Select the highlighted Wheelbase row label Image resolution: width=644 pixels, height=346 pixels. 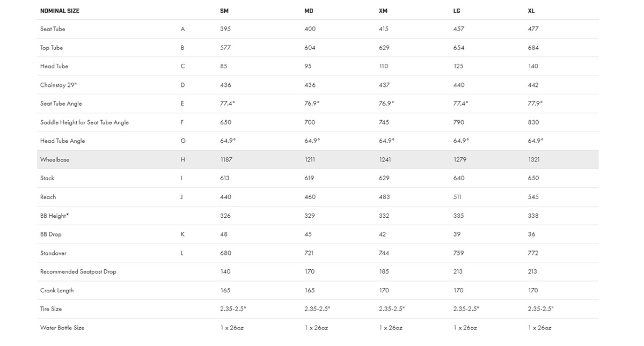point(55,160)
